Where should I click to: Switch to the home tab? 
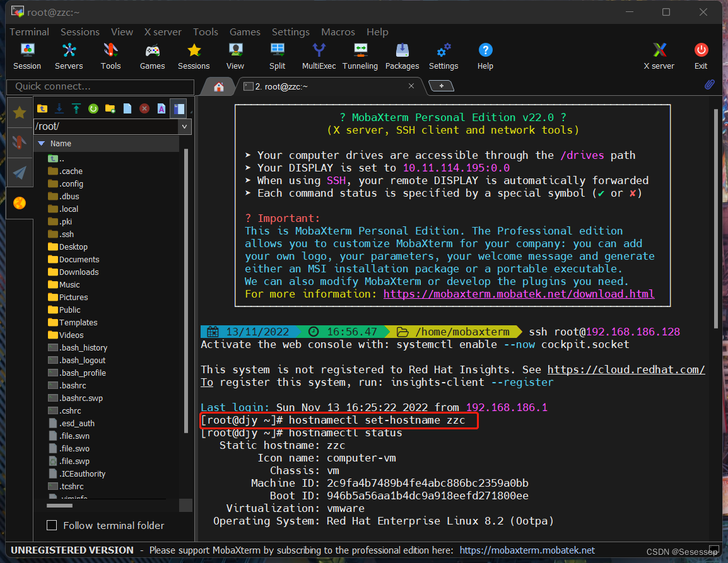tap(219, 87)
